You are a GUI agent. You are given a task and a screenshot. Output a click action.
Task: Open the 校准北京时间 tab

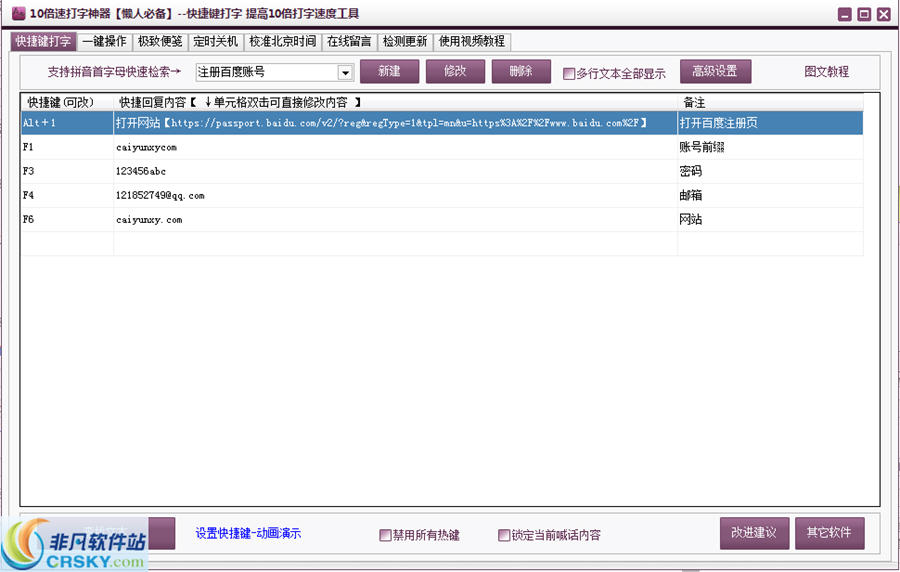pos(282,41)
